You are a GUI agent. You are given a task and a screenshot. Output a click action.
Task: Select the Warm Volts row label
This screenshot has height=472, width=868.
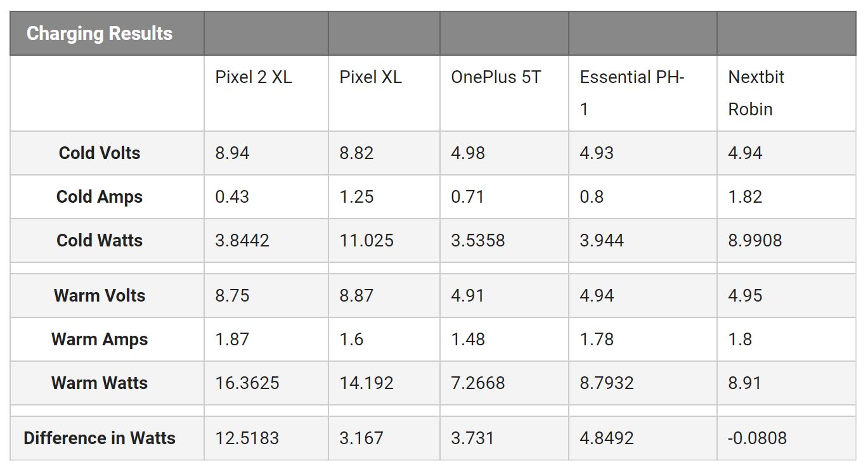pos(100,296)
